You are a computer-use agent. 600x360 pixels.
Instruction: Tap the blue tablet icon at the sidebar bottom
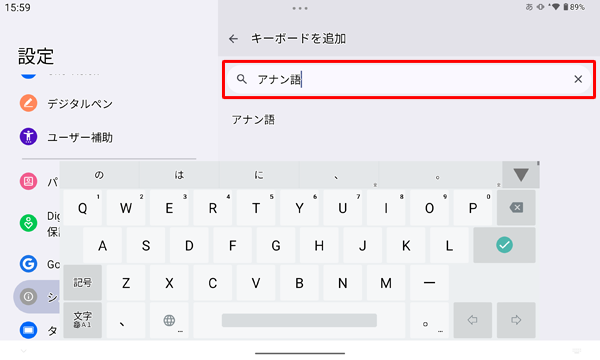(28, 330)
